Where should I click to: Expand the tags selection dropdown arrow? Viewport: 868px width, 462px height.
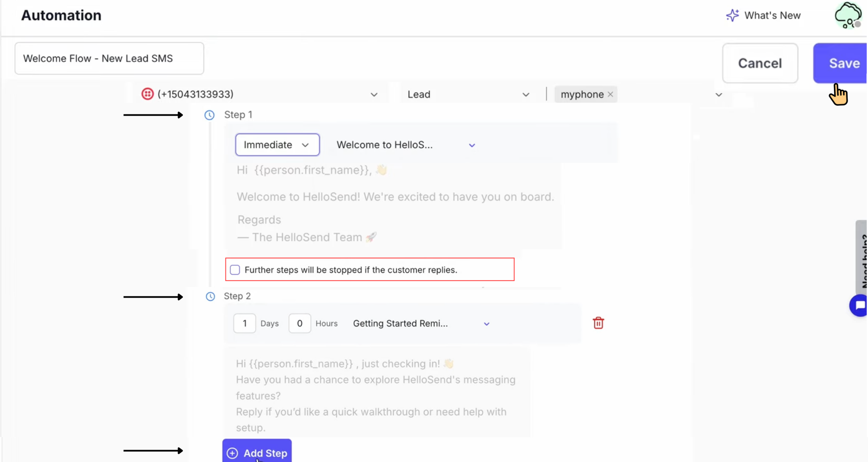(718, 94)
